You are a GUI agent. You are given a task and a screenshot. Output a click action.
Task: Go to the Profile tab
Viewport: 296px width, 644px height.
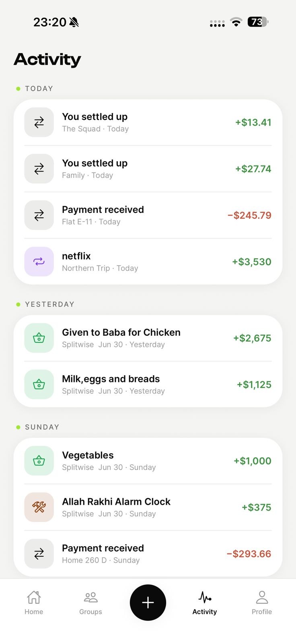point(262,603)
